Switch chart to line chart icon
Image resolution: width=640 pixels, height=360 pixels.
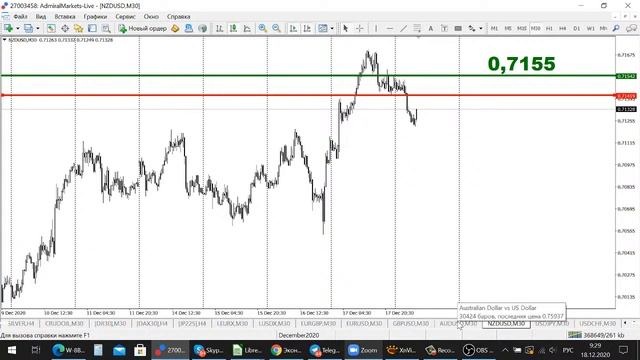247,28
